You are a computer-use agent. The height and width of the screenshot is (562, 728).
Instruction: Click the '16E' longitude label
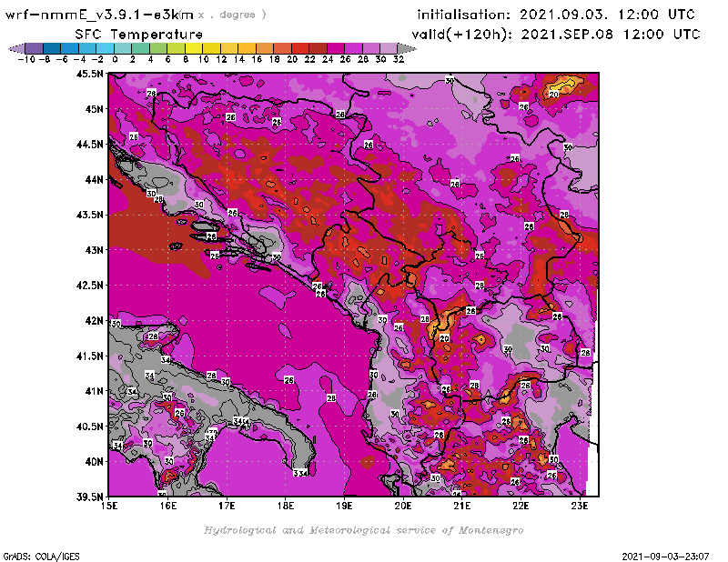click(x=168, y=506)
